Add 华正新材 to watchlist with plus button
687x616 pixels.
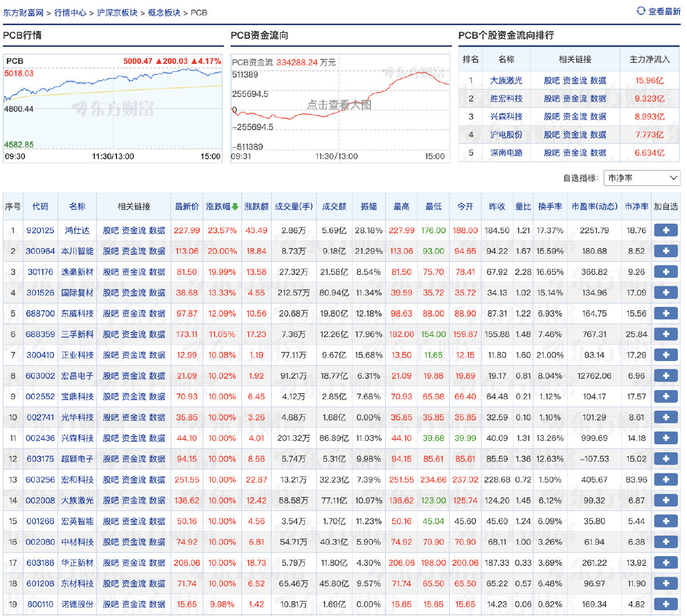665,563
